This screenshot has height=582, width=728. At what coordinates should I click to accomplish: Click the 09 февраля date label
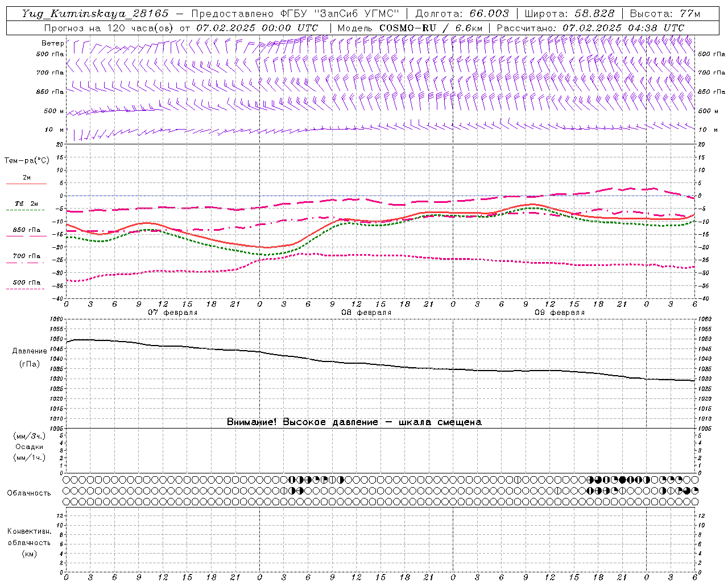pyautogui.click(x=560, y=313)
